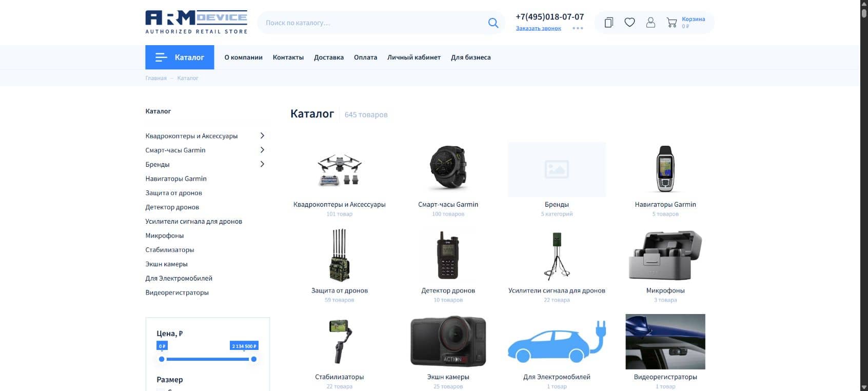Open user account profile icon

click(x=650, y=23)
